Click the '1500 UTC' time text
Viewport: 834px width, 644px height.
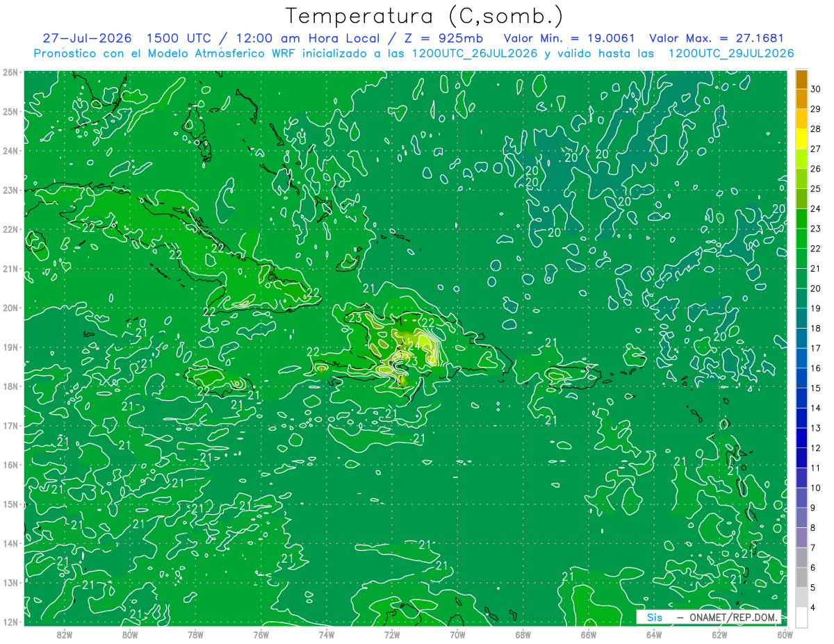180,38
